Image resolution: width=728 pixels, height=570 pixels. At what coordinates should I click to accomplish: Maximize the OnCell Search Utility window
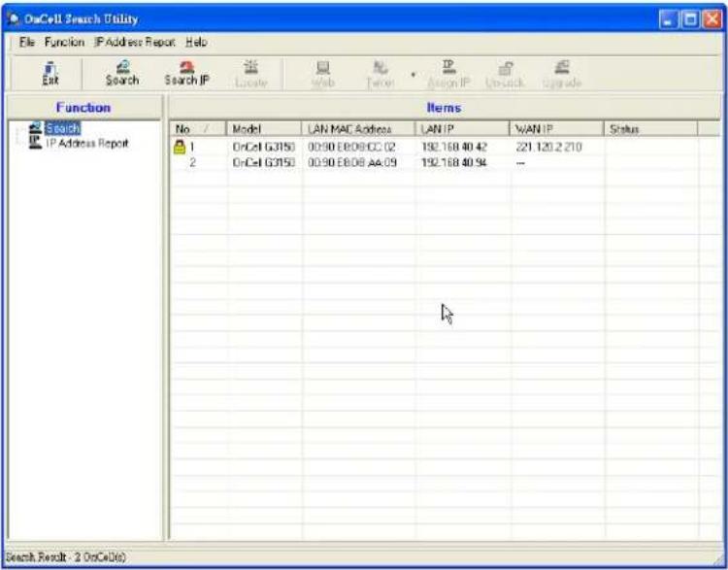pyautogui.click(x=690, y=19)
